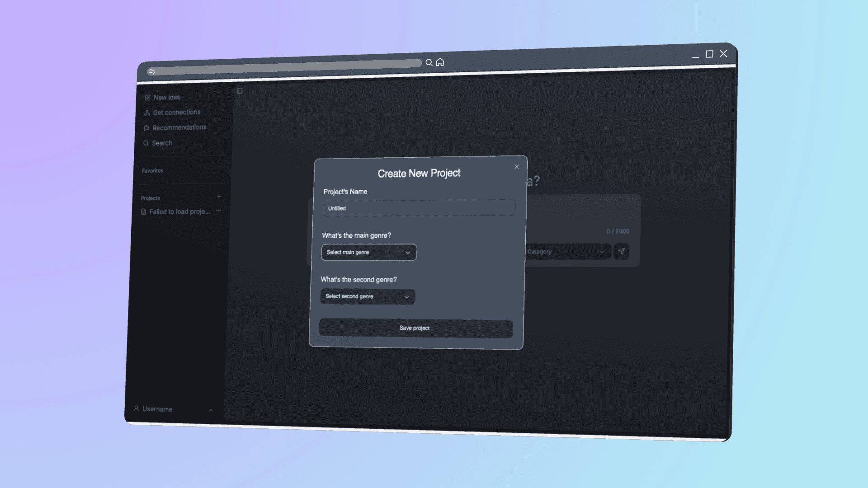Click the New idea icon in sidebar

click(147, 97)
